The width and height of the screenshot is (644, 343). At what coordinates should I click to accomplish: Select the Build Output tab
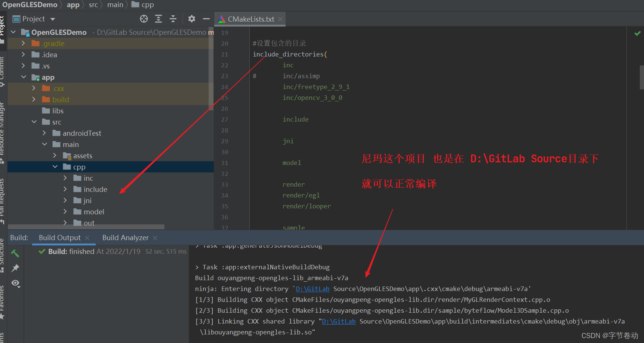click(x=59, y=238)
